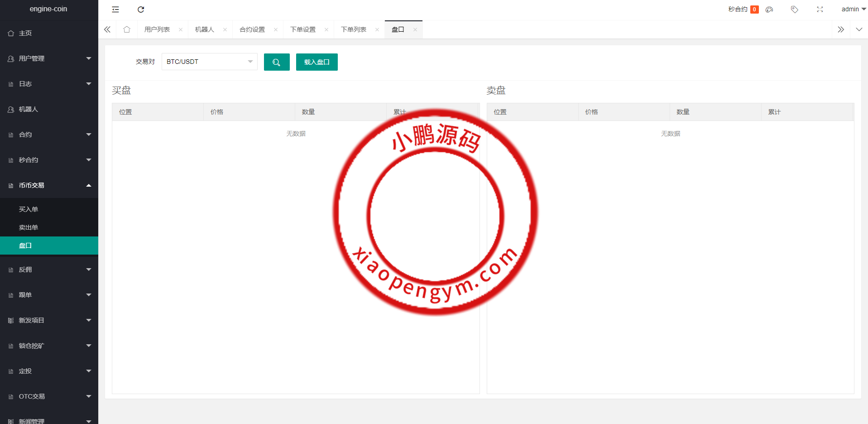Open the BTC/USDT trading pair dropdown
This screenshot has width=868, height=424.
(x=209, y=62)
